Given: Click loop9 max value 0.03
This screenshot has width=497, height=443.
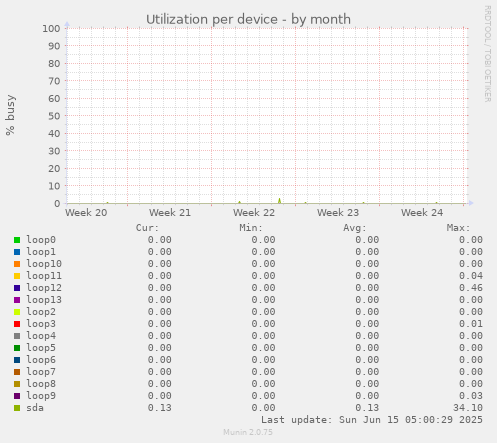Looking at the screenshot, I should click(471, 396).
